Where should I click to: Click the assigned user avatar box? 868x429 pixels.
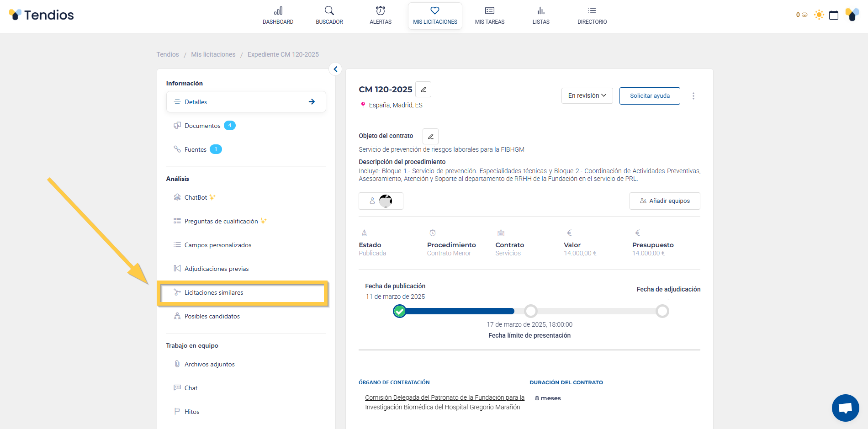(x=381, y=201)
